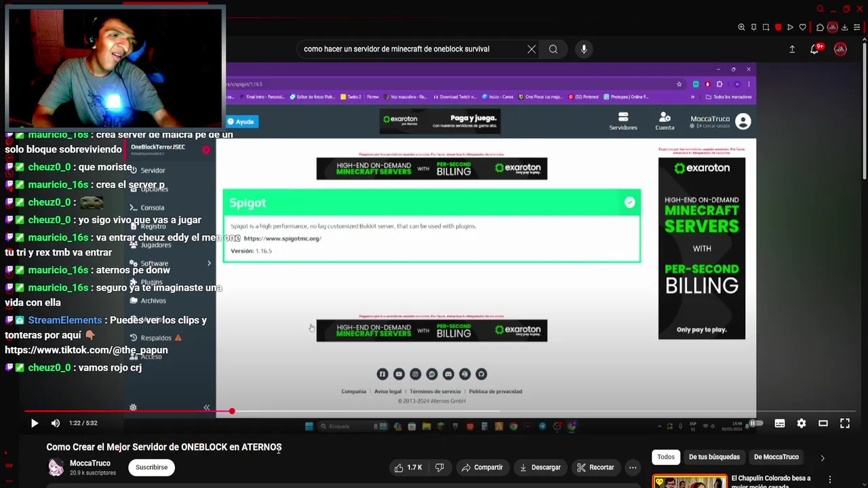Open the YouTube account avatar menu
868x488 pixels.
840,49
